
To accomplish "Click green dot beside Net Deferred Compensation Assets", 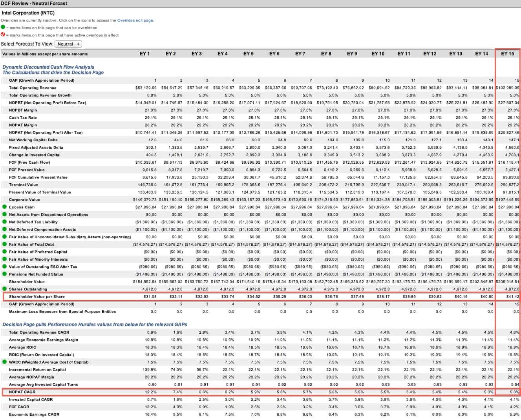I will [4, 229].
